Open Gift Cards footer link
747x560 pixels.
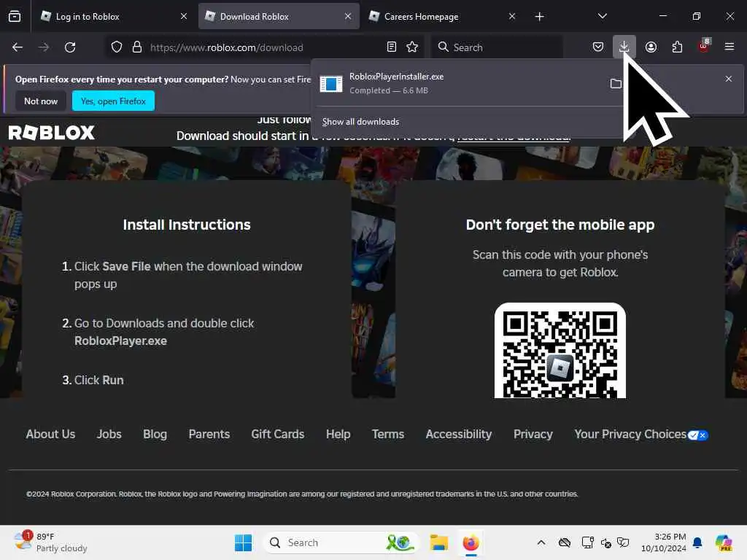pos(278,435)
